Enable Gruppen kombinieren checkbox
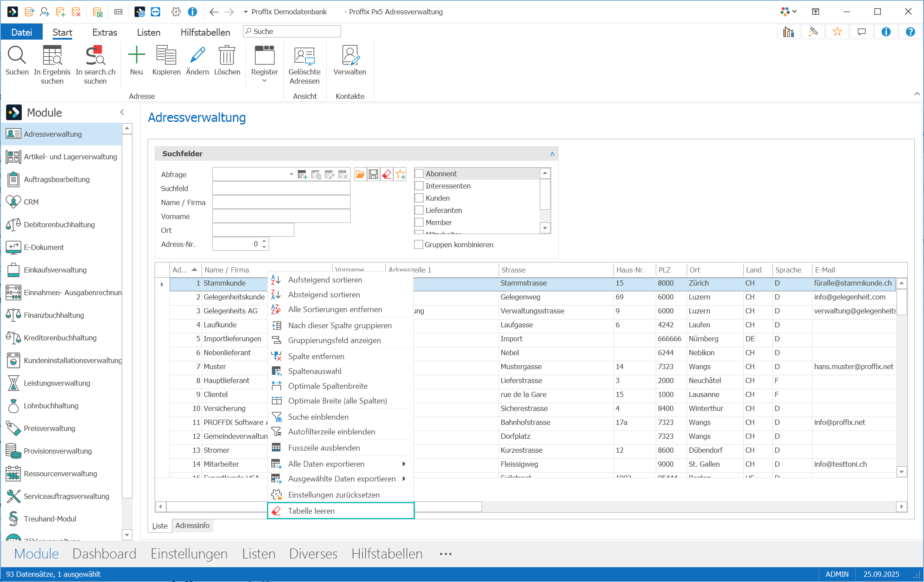Viewport: 924px width, 582px height. pyautogui.click(x=418, y=245)
